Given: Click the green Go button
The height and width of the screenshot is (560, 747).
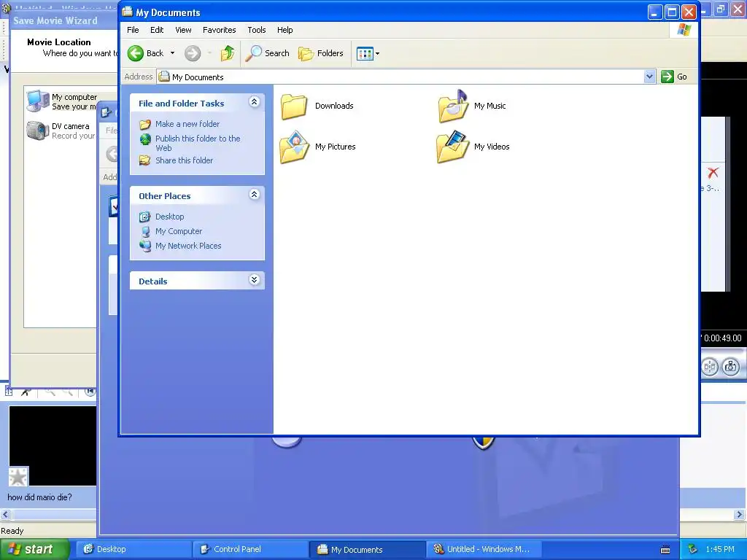Looking at the screenshot, I should (x=673, y=77).
